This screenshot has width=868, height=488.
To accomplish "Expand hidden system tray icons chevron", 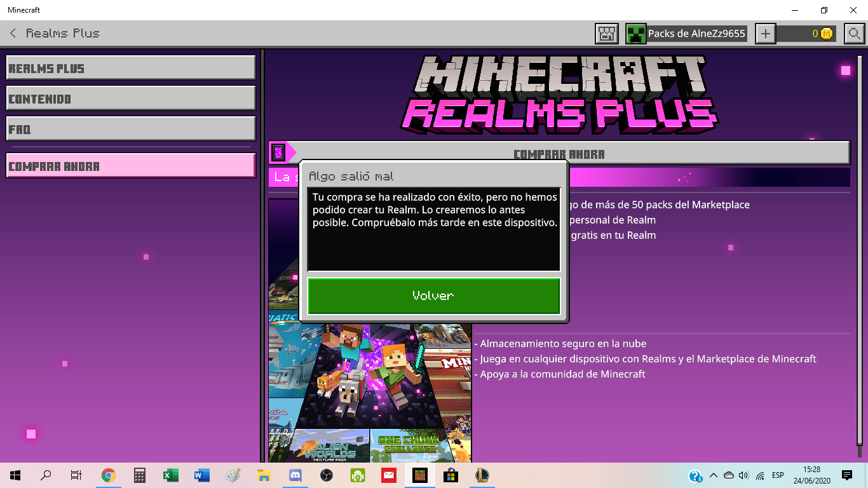I will pos(713,475).
